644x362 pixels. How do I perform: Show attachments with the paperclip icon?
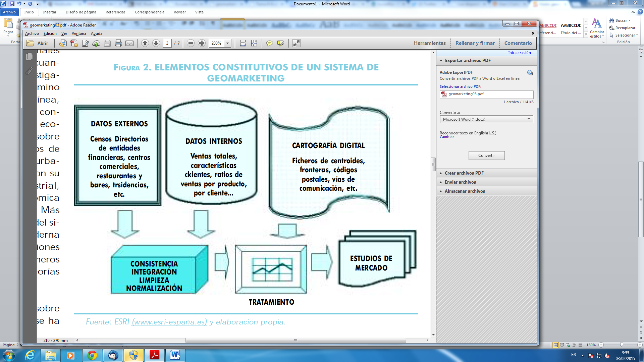coord(30,71)
